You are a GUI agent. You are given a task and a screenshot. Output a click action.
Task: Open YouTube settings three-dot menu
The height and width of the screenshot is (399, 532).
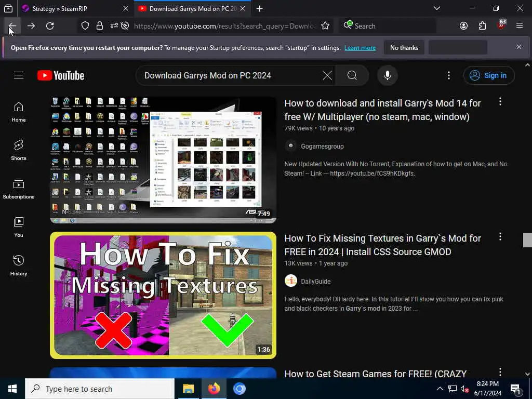[x=448, y=75]
